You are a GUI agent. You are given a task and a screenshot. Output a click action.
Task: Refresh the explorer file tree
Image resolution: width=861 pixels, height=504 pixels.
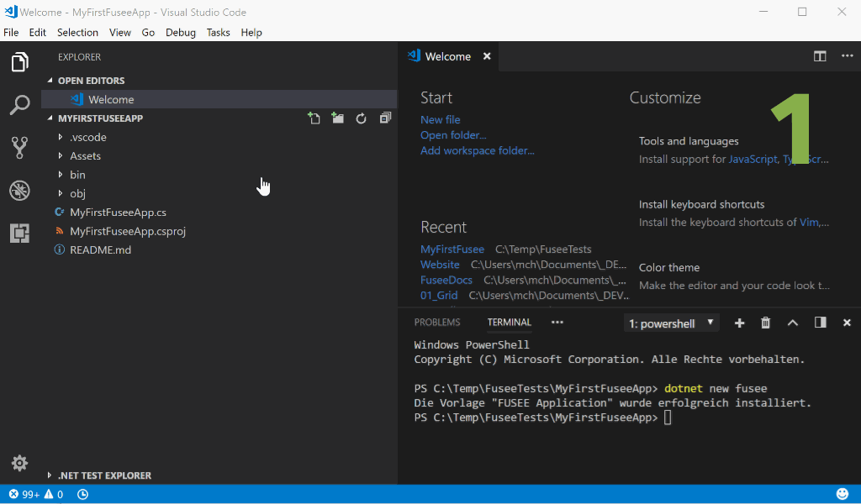(x=361, y=118)
